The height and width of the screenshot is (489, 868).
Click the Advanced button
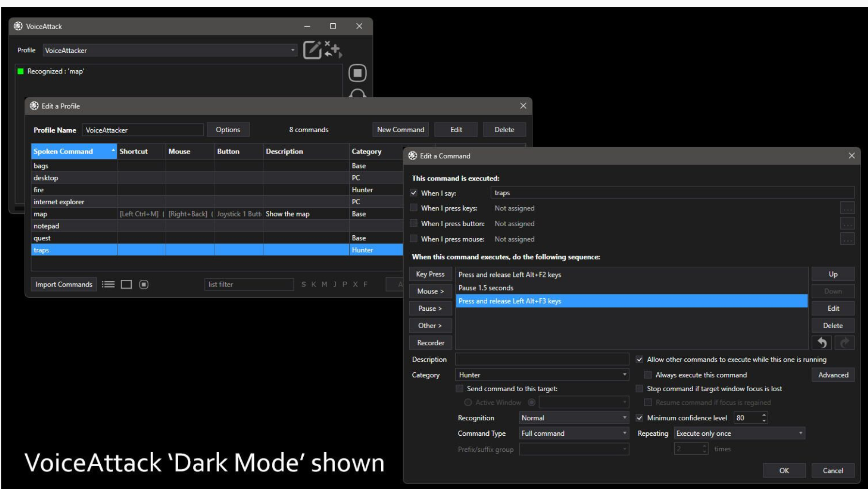pos(833,375)
